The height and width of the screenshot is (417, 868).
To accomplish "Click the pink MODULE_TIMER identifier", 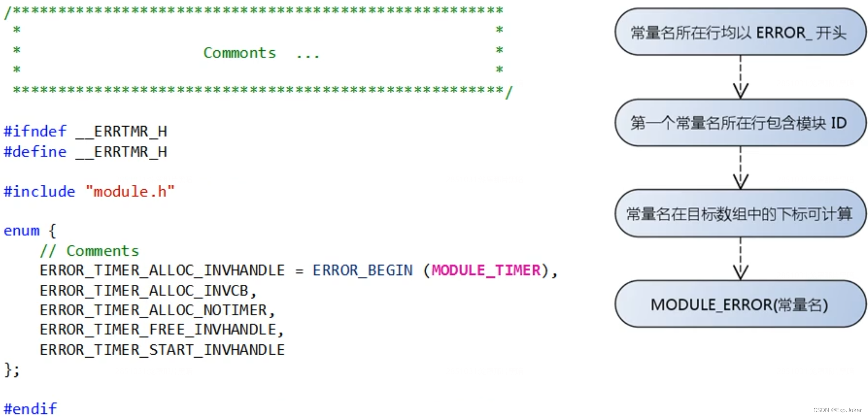I will [x=486, y=270].
